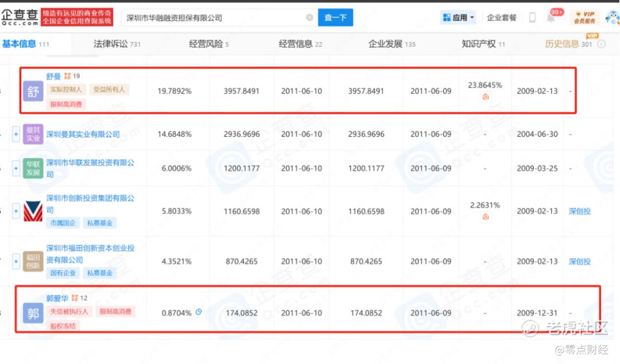
Task: Click the 6.0006% shareholding value
Action: coord(176,168)
